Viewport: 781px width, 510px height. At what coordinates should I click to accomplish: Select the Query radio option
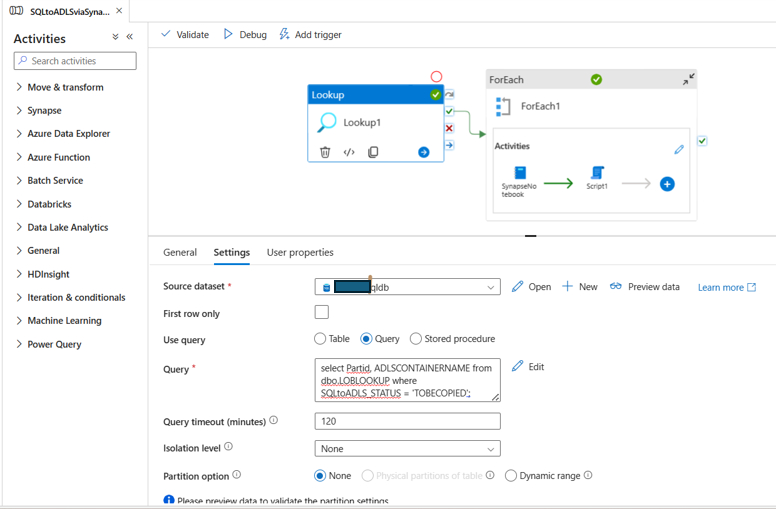pyautogui.click(x=366, y=339)
